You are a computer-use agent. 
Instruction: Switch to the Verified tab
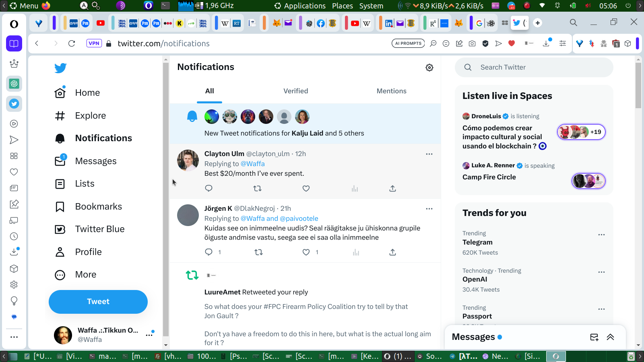point(296,91)
